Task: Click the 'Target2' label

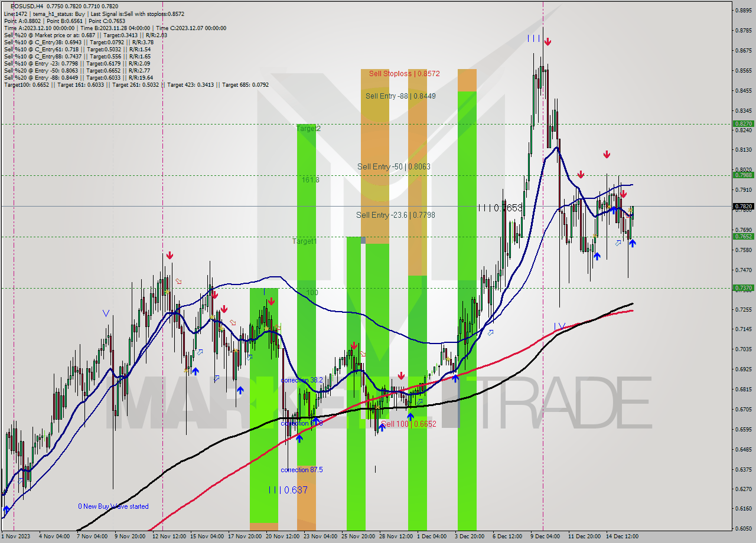Action: (x=308, y=128)
